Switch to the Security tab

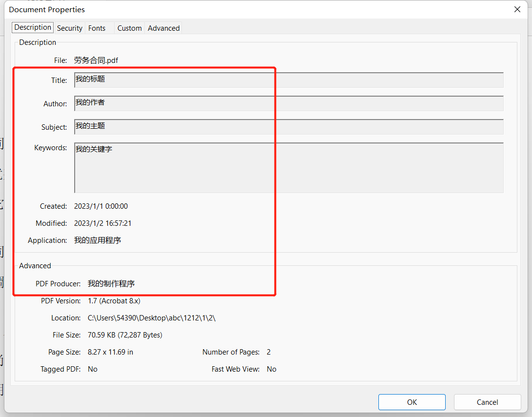pyautogui.click(x=70, y=28)
